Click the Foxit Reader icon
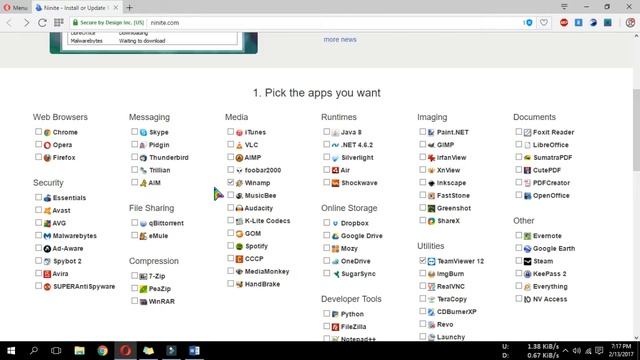This screenshot has width=640, height=360. click(x=527, y=132)
